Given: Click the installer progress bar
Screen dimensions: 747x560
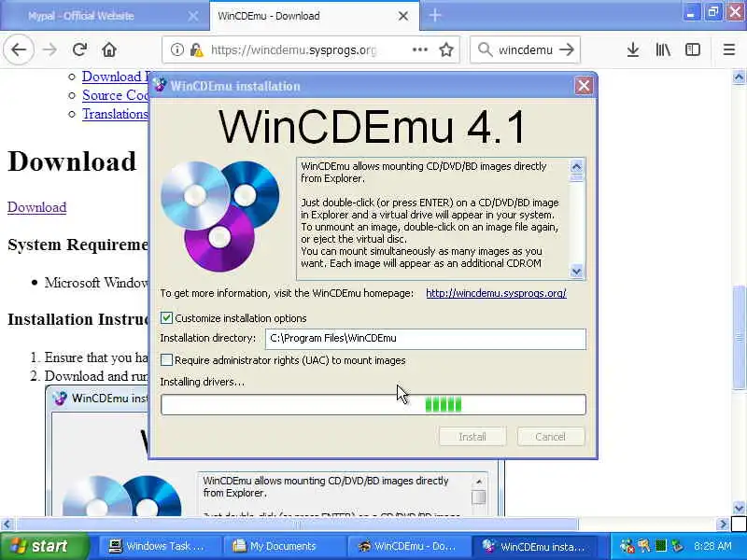Looking at the screenshot, I should tap(373, 405).
